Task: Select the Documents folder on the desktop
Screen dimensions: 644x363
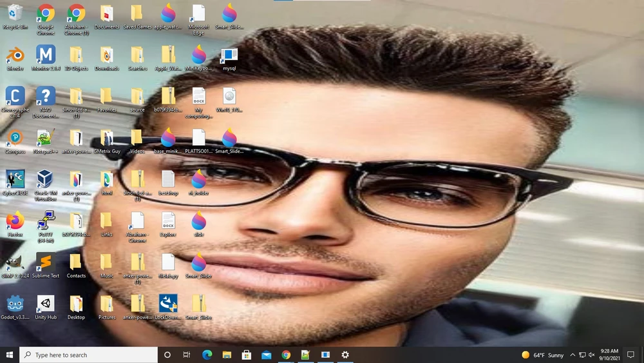Action: tap(106, 17)
